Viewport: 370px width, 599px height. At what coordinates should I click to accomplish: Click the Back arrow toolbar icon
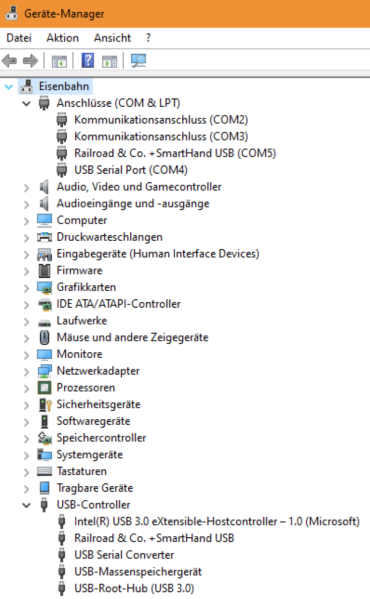(x=10, y=61)
